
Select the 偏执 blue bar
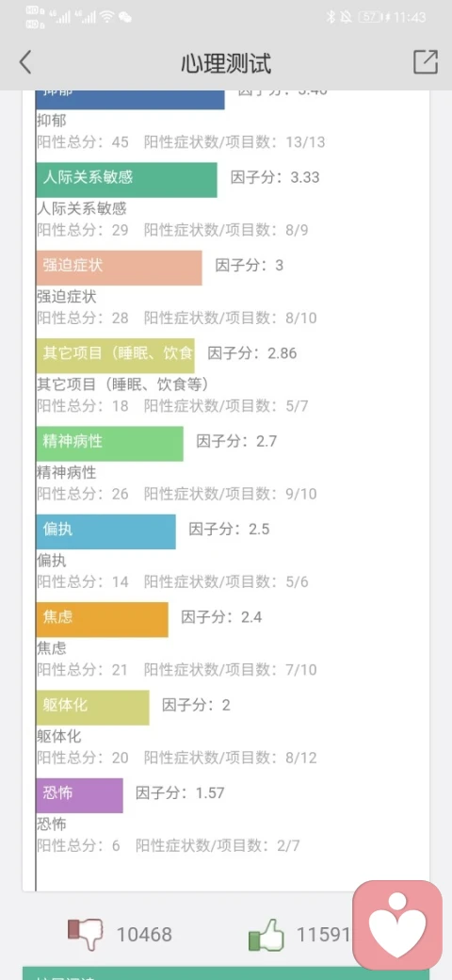[x=106, y=531]
